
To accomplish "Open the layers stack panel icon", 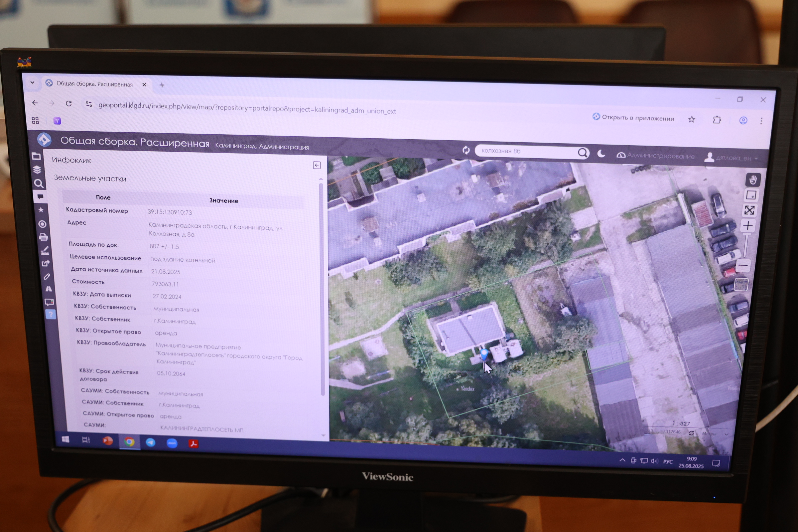I will 37,169.
